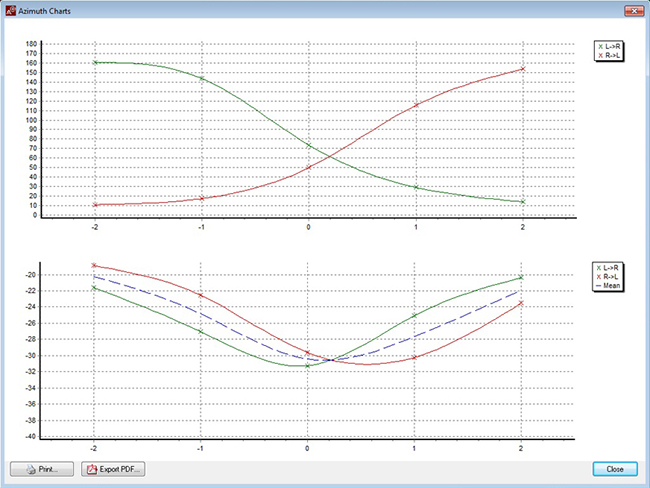Viewport: 650px width, 488px height.
Task: Click the top chart green marker at x = -1
Action: [202, 78]
